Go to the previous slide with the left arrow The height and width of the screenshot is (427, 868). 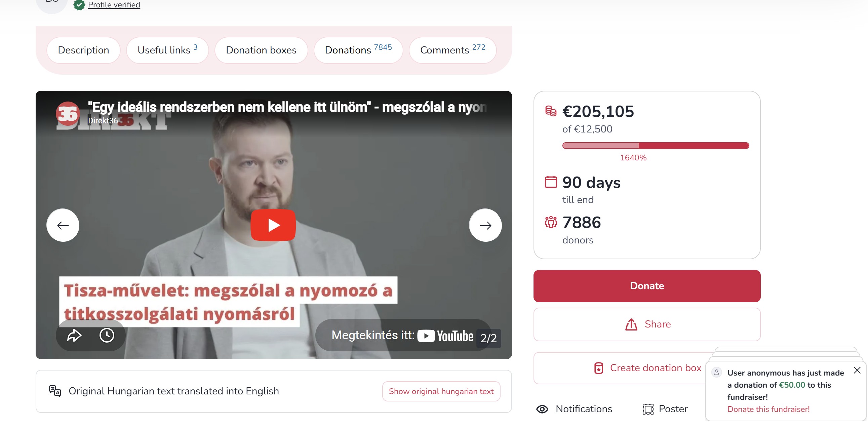tap(63, 225)
